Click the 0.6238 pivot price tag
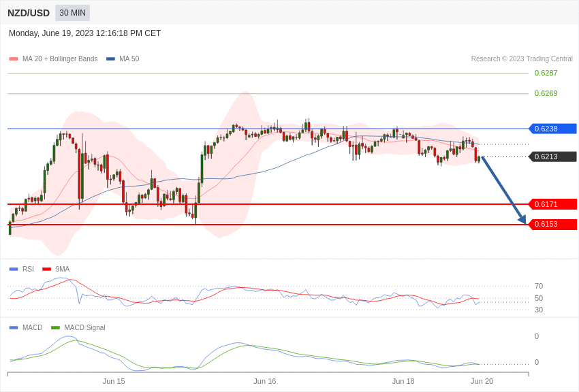The height and width of the screenshot is (392, 579). click(553, 129)
